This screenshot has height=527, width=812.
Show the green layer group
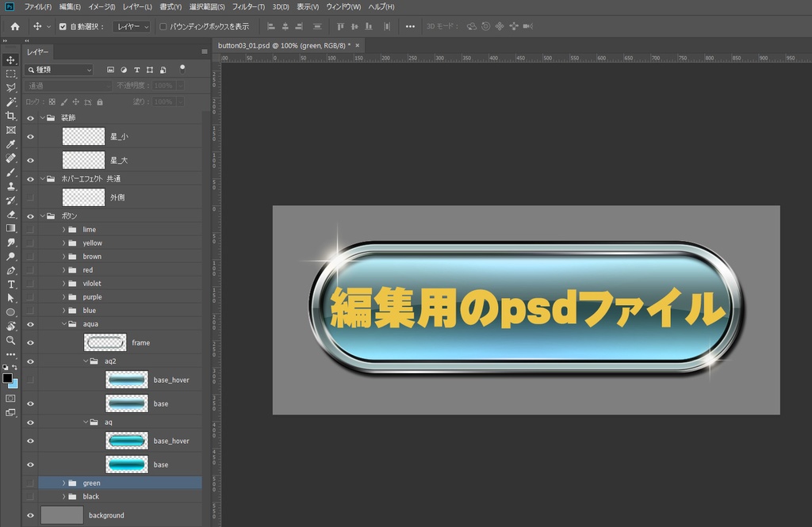[x=30, y=483]
